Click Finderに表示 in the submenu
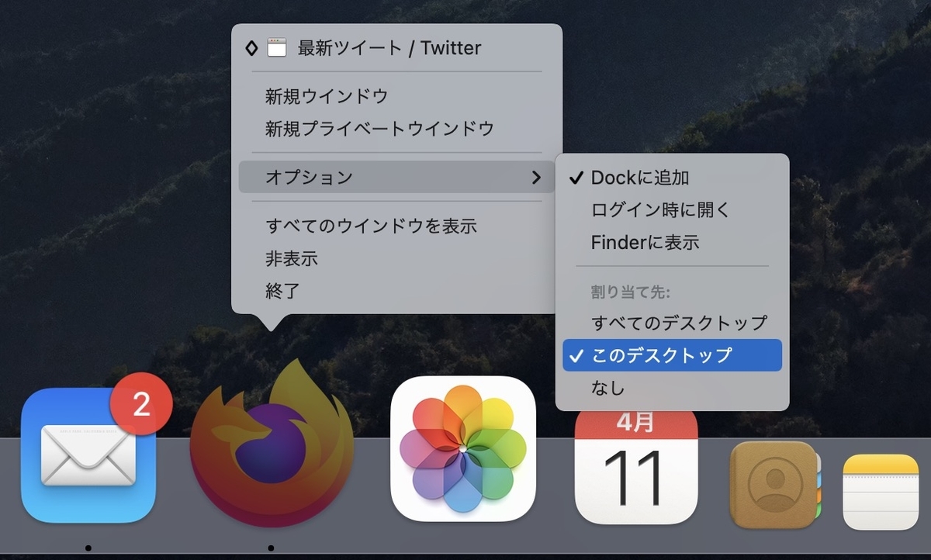Image resolution: width=931 pixels, height=560 pixels. [x=644, y=241]
